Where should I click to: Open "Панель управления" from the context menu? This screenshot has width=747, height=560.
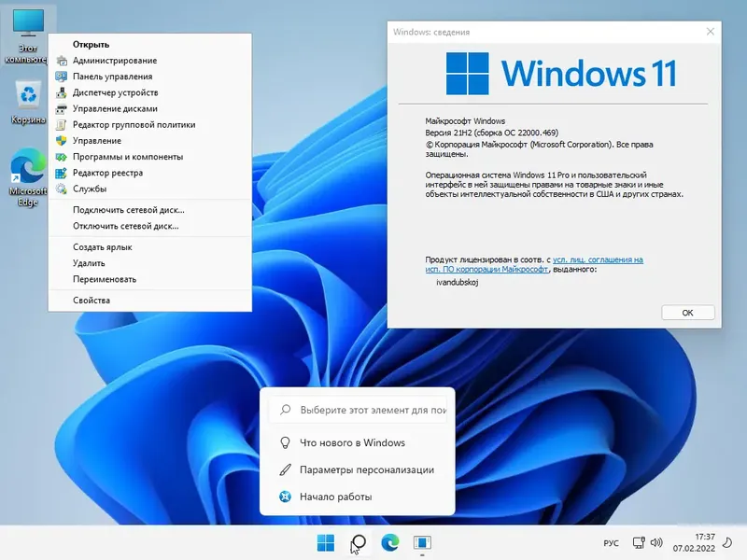click(x=112, y=77)
